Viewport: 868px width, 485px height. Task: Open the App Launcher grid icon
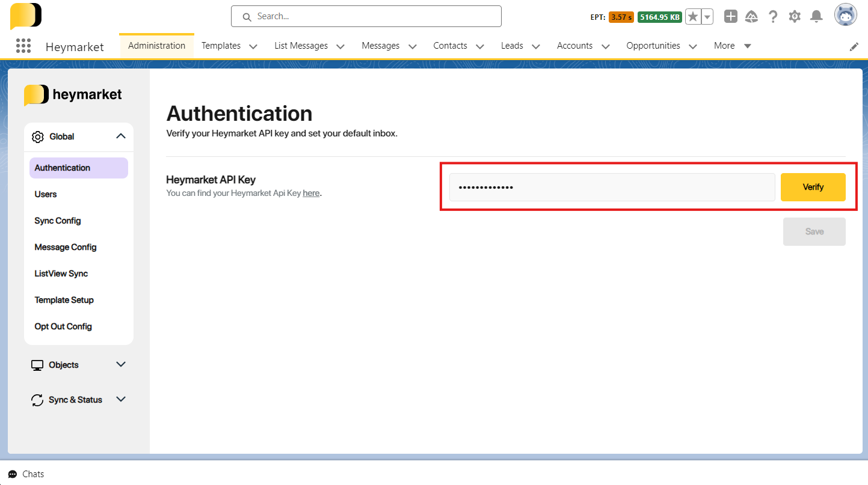(23, 46)
